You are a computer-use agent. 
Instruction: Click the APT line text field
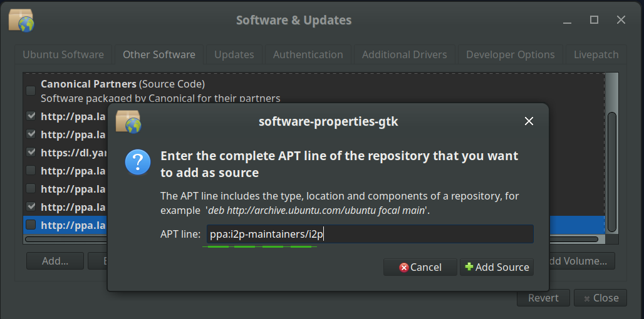370,235
